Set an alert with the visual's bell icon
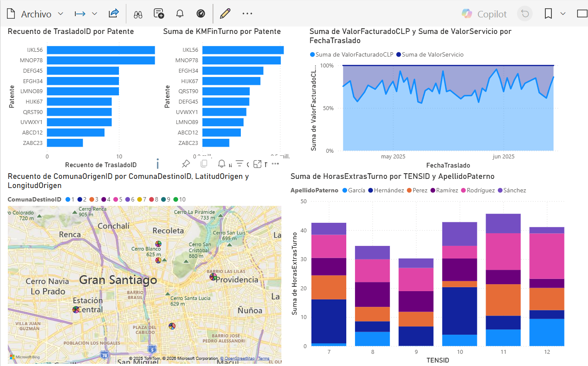 pos(222,164)
